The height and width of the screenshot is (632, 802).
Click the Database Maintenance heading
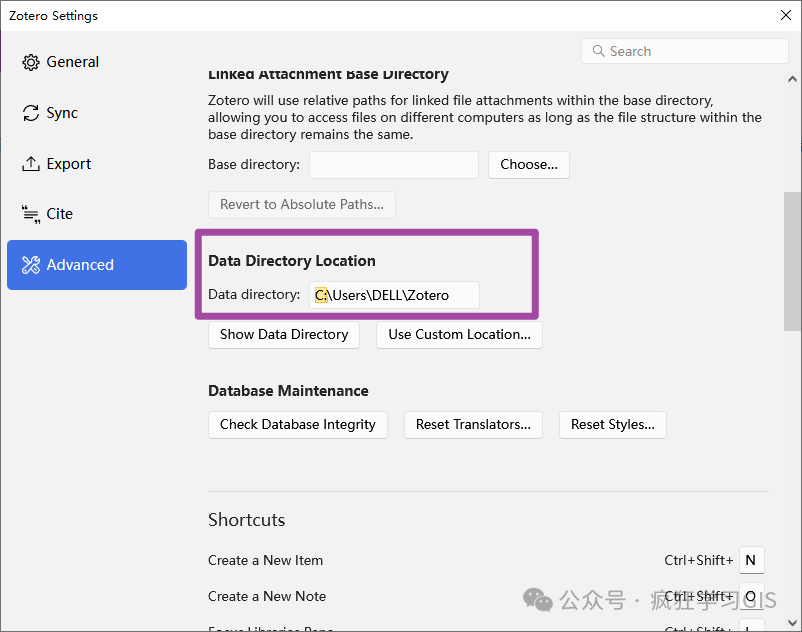click(x=288, y=391)
